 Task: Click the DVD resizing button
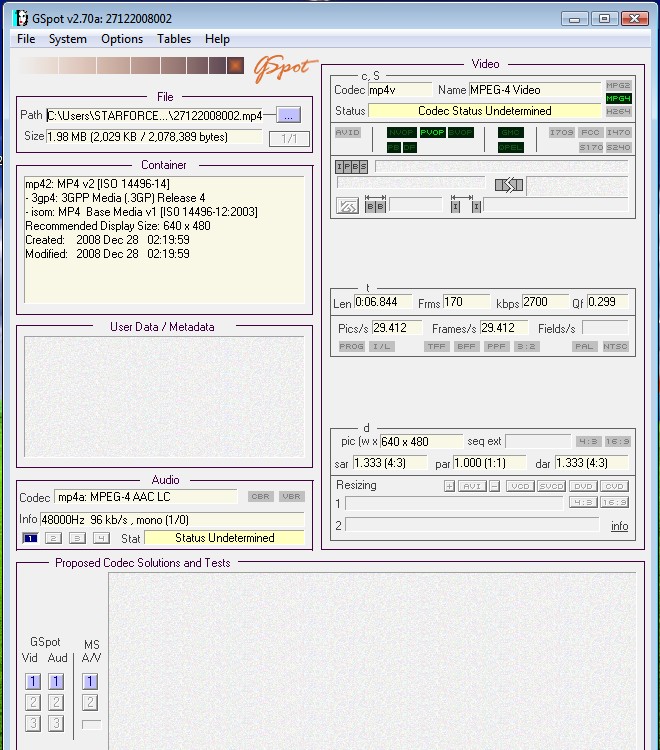coord(583,486)
